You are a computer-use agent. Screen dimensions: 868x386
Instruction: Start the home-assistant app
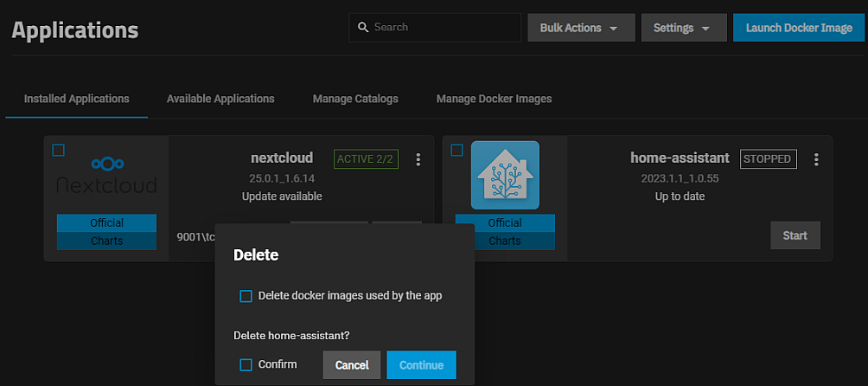[x=795, y=235]
